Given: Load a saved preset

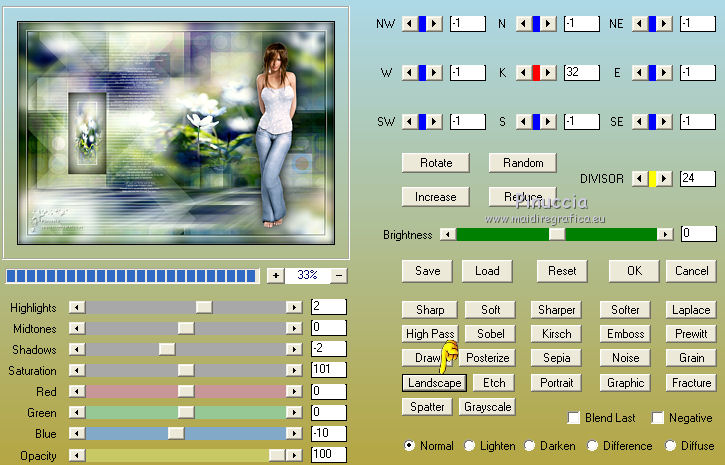Looking at the screenshot, I should click(487, 271).
